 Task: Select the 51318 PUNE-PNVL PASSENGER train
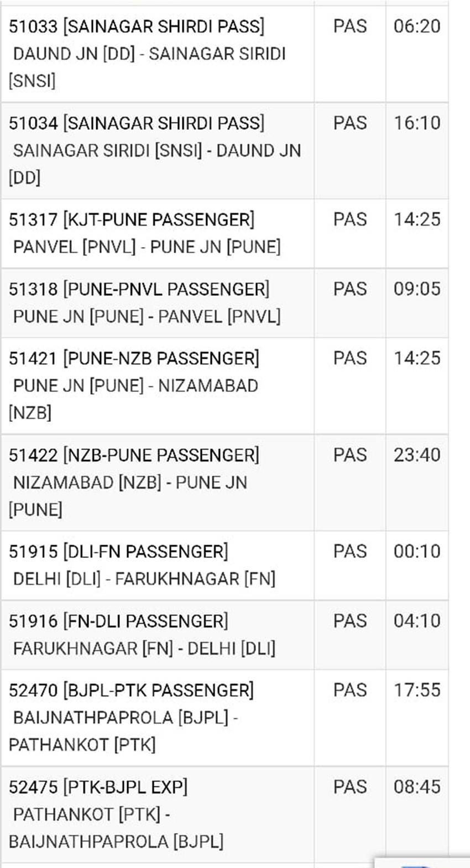139,289
